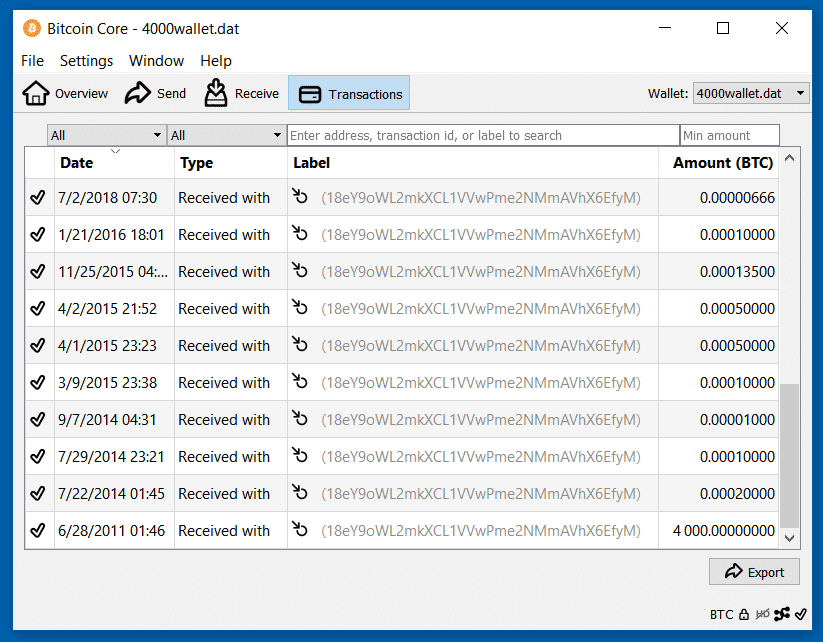Click the Export button

pyautogui.click(x=754, y=572)
